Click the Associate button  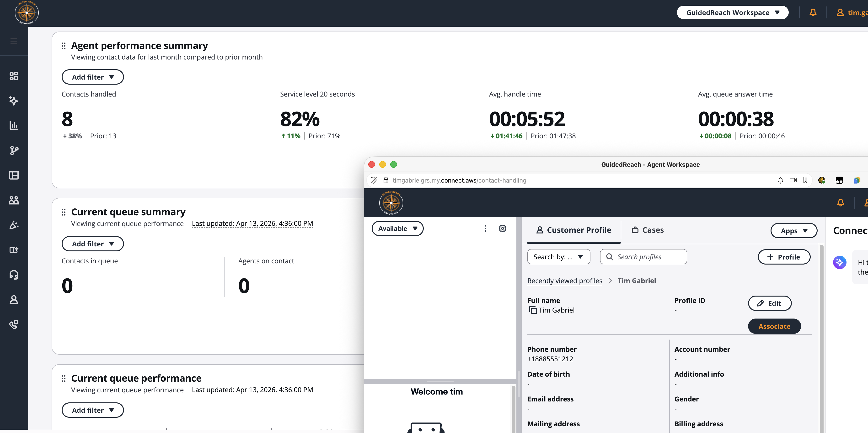(x=774, y=326)
